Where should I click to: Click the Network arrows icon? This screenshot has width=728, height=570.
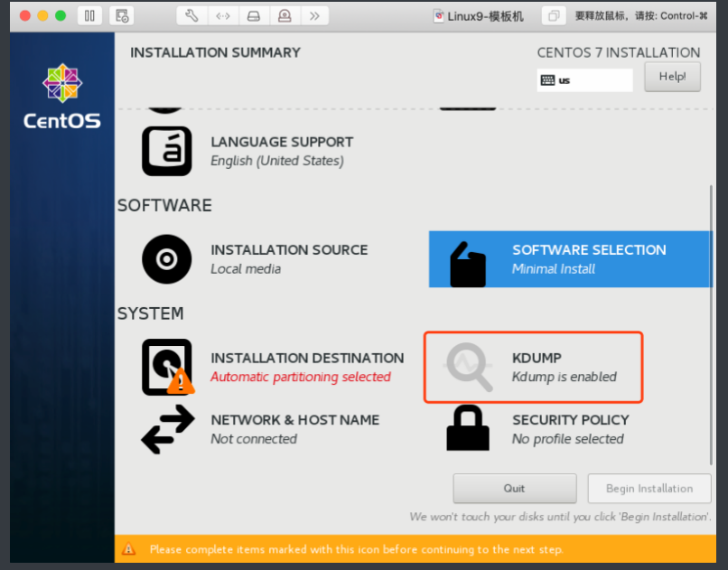pyautogui.click(x=168, y=429)
